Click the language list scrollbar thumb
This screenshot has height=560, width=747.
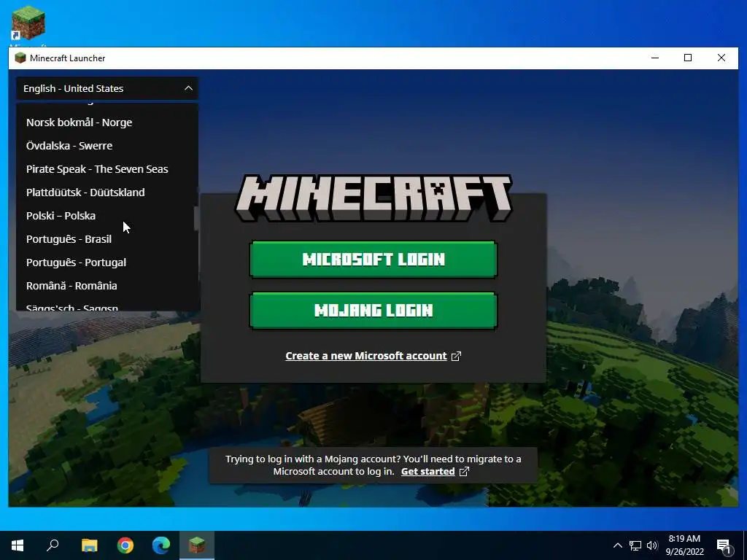pyautogui.click(x=196, y=219)
